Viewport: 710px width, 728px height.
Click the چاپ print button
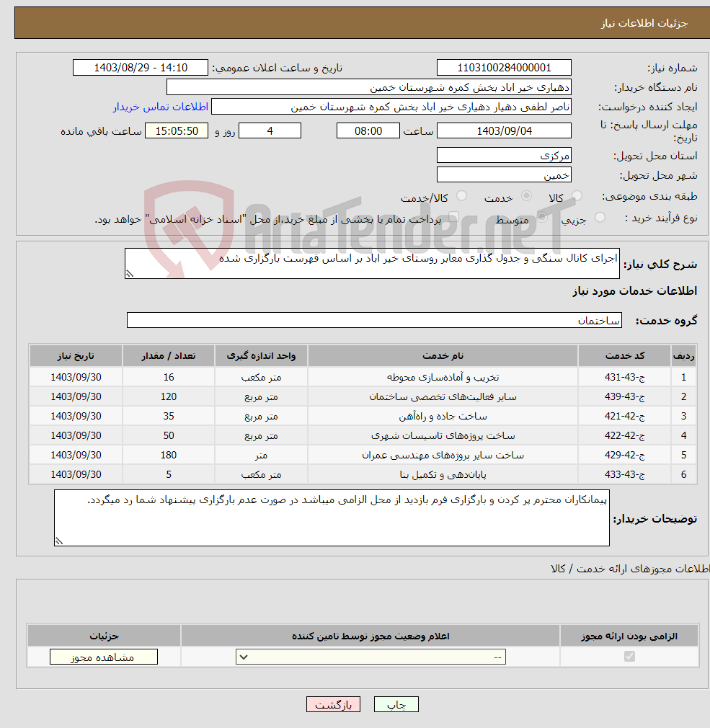(396, 704)
